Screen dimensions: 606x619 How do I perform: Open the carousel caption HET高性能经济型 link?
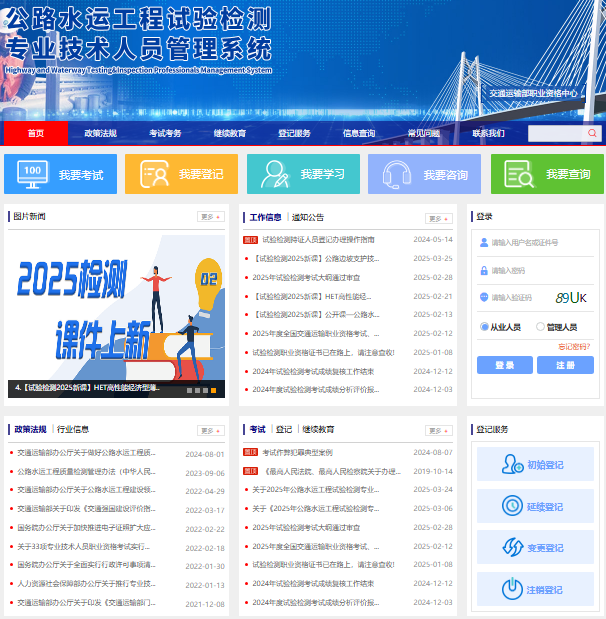point(87,388)
